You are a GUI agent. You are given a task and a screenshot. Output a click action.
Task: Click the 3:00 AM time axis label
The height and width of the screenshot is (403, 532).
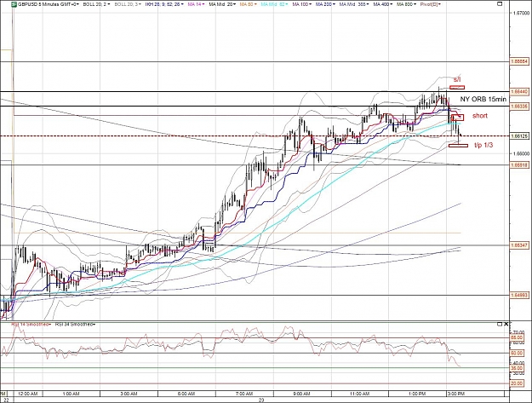click(129, 394)
